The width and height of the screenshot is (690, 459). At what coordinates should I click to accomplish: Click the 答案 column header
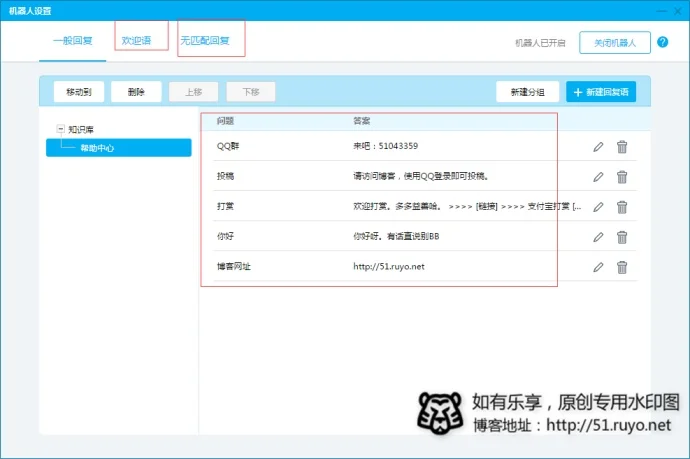click(362, 121)
